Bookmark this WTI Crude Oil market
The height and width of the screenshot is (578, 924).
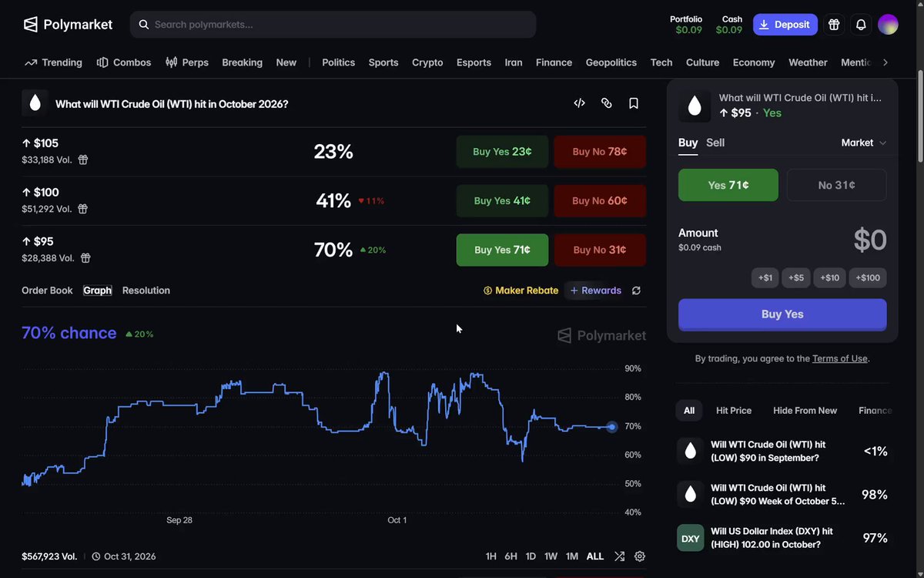click(x=634, y=103)
